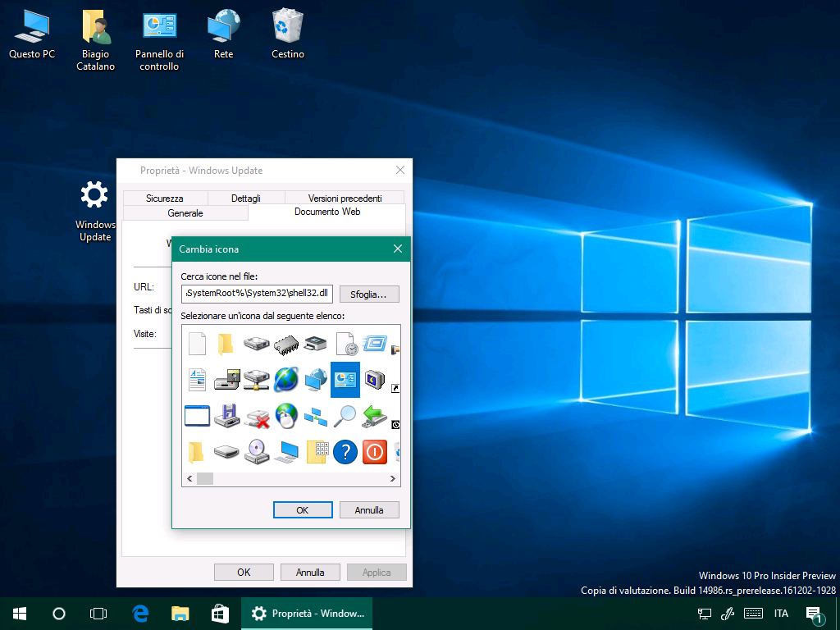840x630 pixels.
Task: Click the icon list left scroll arrow
Action: click(x=189, y=478)
